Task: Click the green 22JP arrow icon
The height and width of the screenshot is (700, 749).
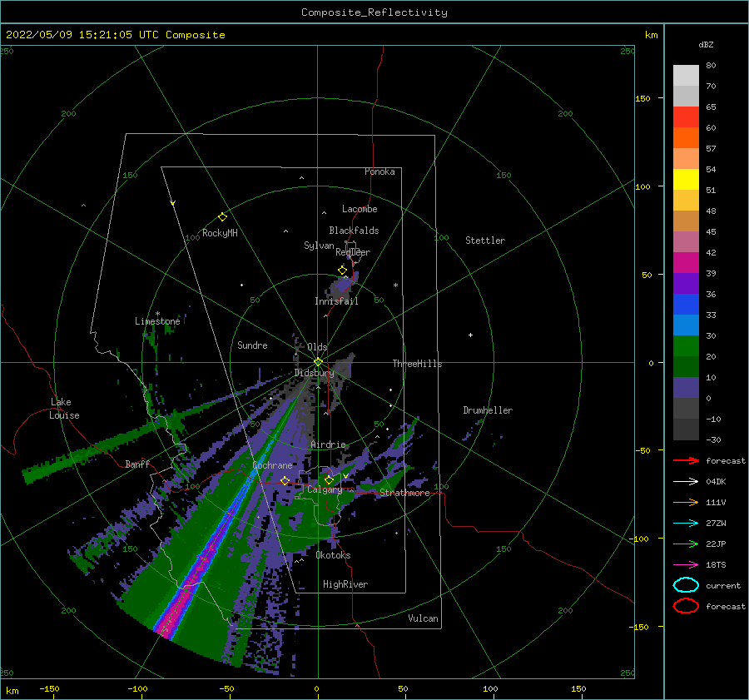Action: point(686,544)
